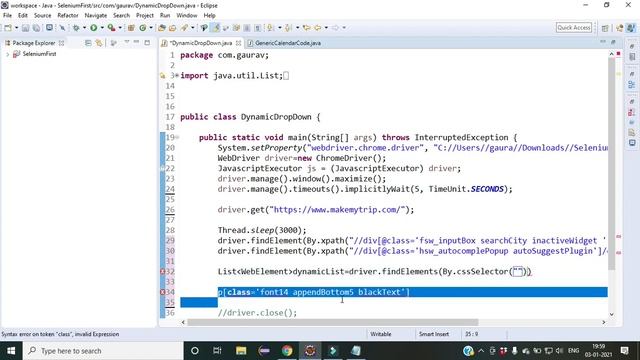Open the Refactor menu

pos(68,16)
